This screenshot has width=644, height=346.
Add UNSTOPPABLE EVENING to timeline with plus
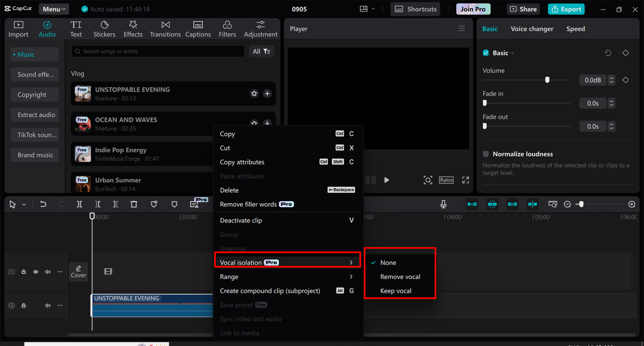coord(267,94)
